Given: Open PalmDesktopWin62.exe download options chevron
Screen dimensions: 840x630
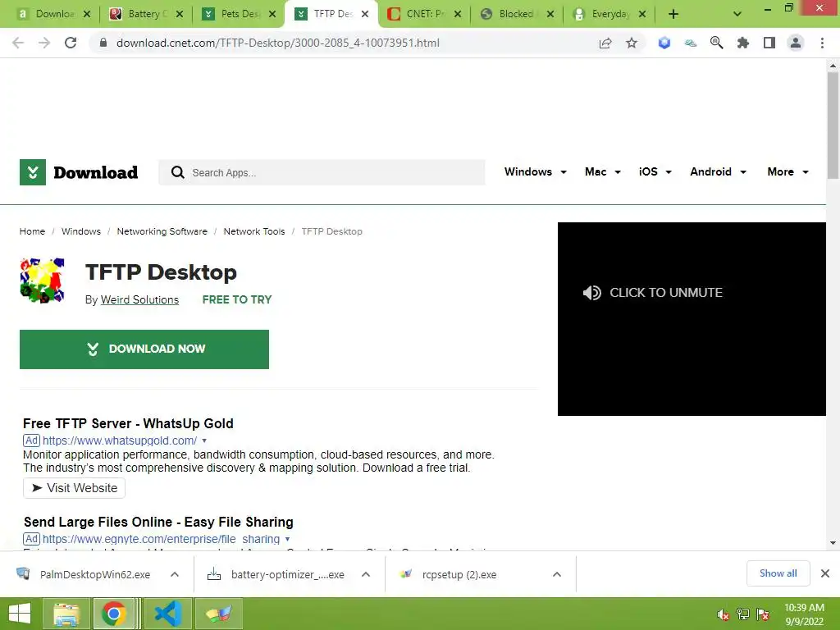Looking at the screenshot, I should click(x=175, y=574).
